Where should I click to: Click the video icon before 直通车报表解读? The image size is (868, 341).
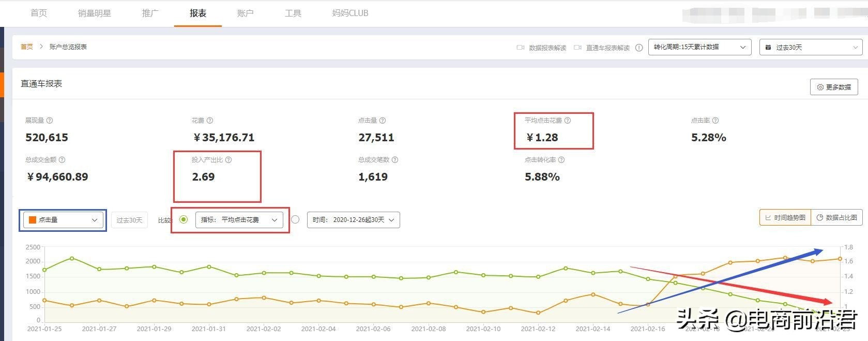(577, 48)
